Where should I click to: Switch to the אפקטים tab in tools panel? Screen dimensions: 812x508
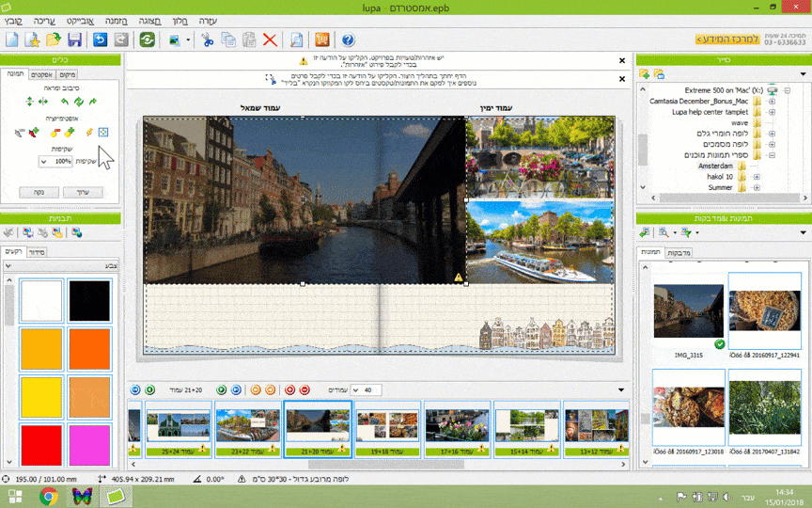click(40, 74)
